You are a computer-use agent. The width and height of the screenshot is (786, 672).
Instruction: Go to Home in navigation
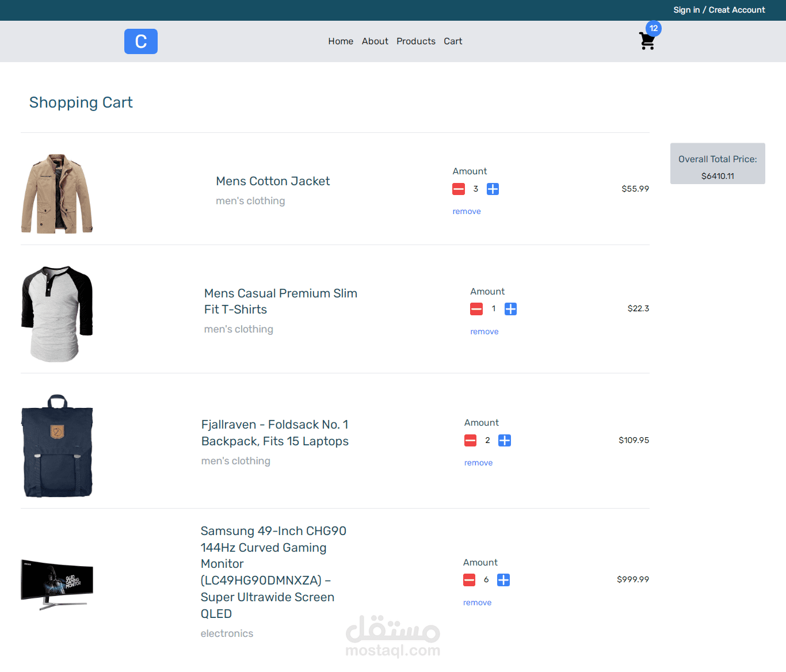coord(341,41)
